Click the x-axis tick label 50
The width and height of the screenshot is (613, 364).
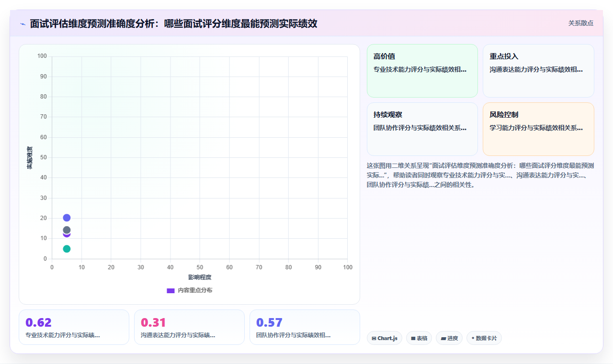(200, 267)
